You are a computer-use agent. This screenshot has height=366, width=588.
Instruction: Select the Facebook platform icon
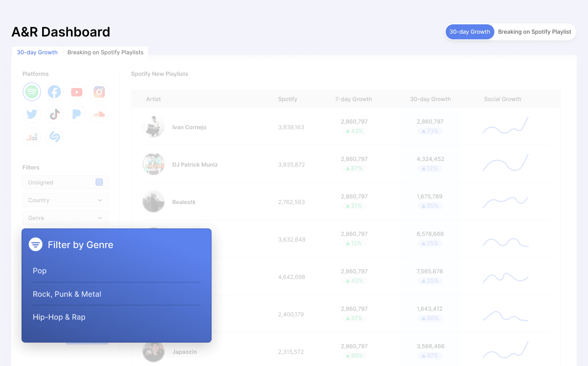click(x=54, y=92)
